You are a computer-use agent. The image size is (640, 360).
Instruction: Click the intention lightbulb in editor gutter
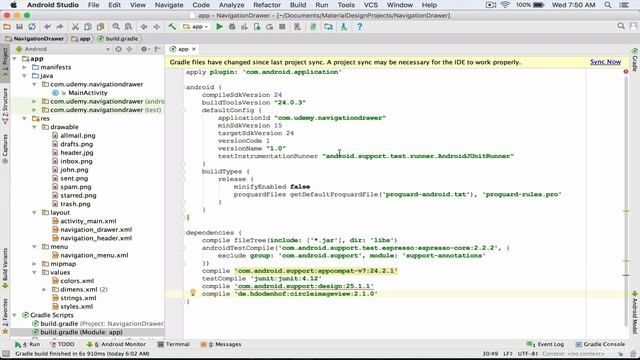tap(193, 293)
